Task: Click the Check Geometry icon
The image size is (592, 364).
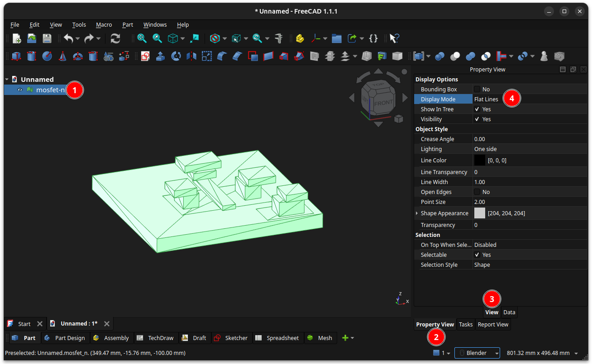Action: pyautogui.click(x=544, y=56)
